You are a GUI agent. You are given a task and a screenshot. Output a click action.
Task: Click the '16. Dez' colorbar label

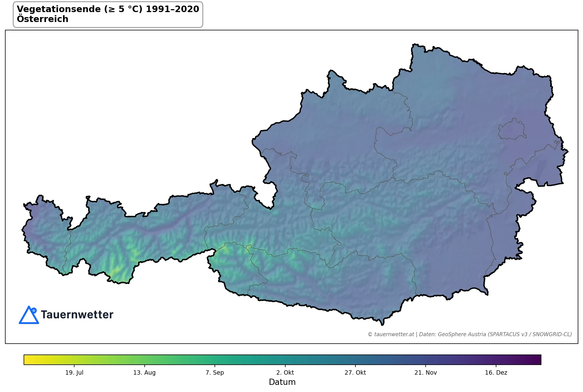pyautogui.click(x=496, y=372)
